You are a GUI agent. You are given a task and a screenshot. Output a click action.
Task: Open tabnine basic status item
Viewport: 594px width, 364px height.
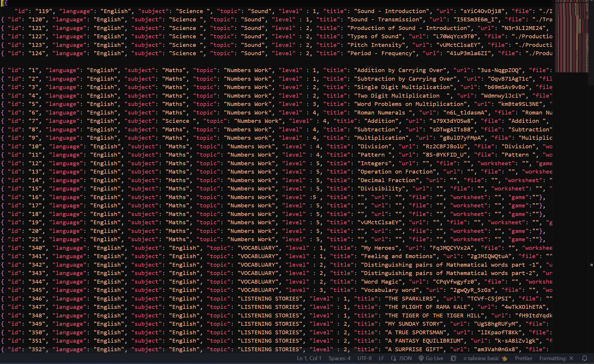pyautogui.click(x=485, y=358)
